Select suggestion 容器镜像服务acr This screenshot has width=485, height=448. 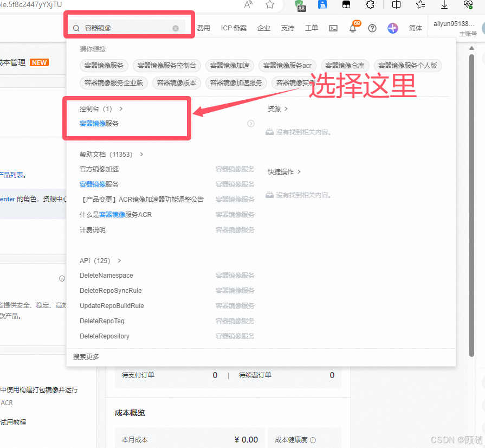[x=287, y=66]
